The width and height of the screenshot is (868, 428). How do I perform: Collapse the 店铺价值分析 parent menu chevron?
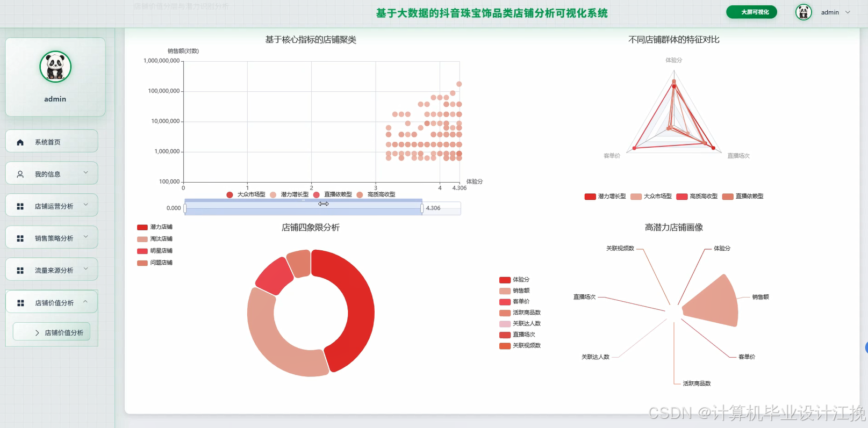tap(86, 302)
